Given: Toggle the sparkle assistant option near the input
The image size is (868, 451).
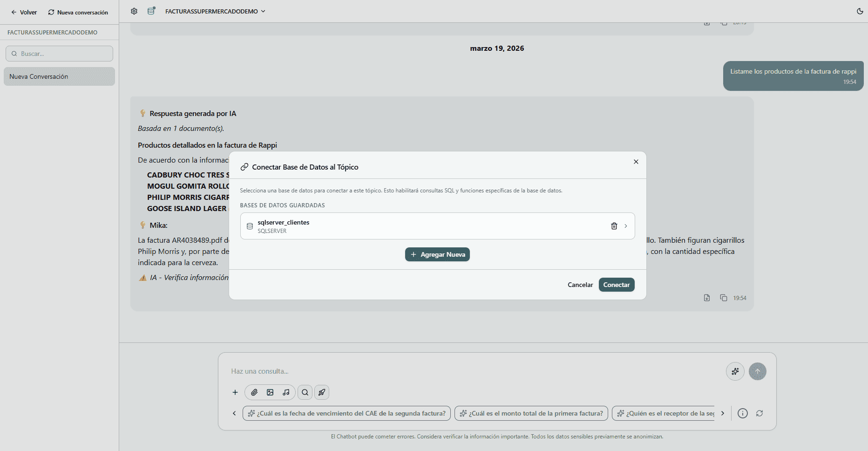Looking at the screenshot, I should pos(735,371).
